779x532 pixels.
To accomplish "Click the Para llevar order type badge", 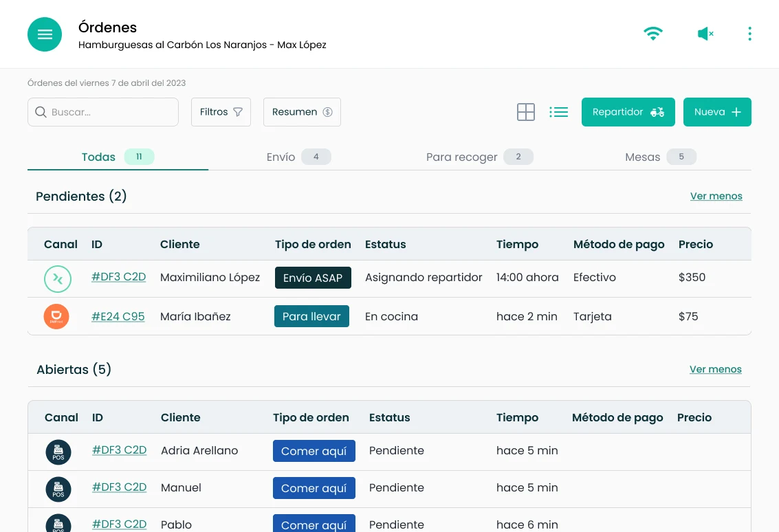I will [311, 316].
